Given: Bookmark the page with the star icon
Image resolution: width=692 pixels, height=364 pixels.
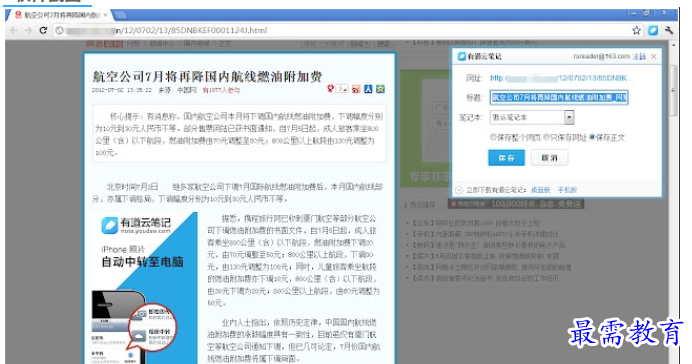Looking at the screenshot, I should [636, 30].
